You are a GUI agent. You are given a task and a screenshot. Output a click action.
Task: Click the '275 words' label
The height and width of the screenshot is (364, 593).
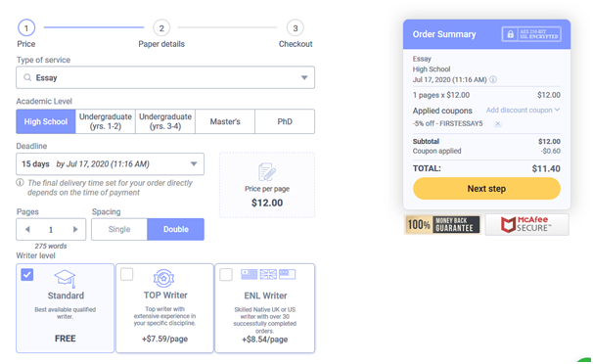coord(51,246)
